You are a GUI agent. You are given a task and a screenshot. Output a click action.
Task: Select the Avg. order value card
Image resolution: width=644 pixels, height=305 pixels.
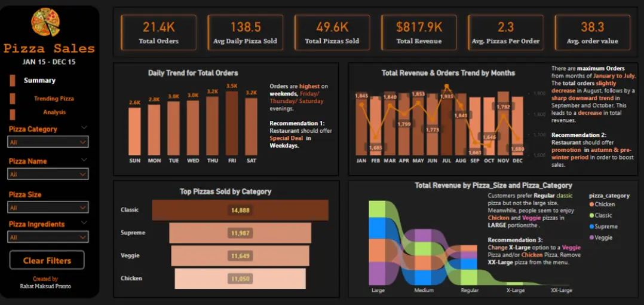[592, 32]
